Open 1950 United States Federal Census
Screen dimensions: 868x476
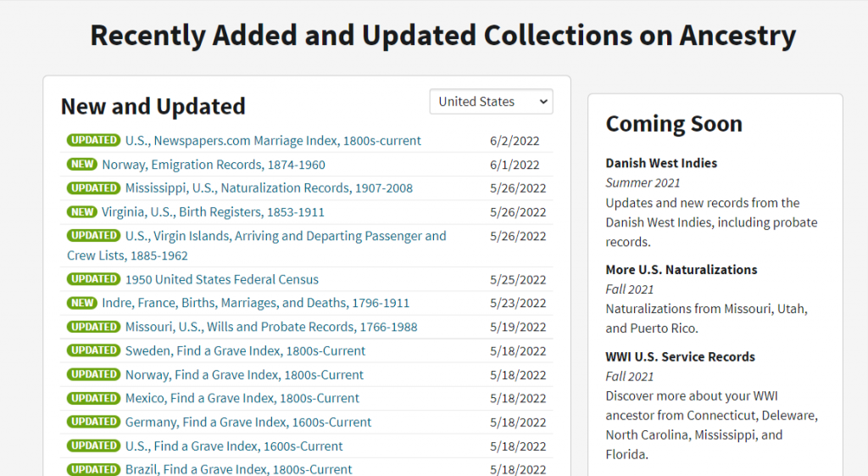(x=222, y=279)
